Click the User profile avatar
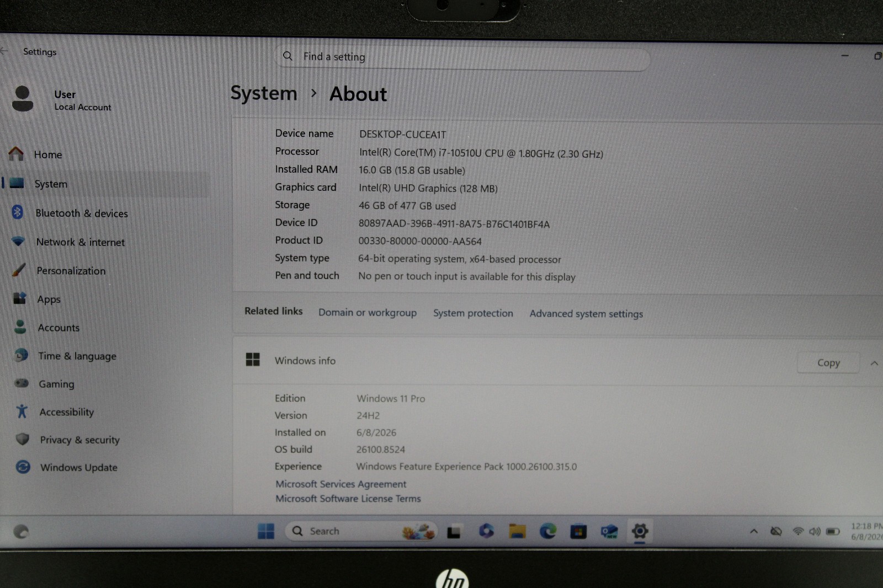This screenshot has width=883, height=588. (x=23, y=99)
